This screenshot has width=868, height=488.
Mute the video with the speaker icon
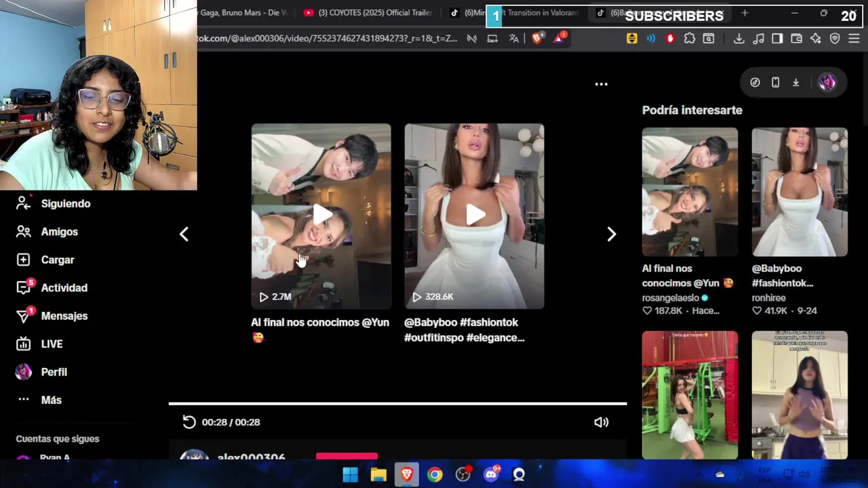pyautogui.click(x=601, y=422)
